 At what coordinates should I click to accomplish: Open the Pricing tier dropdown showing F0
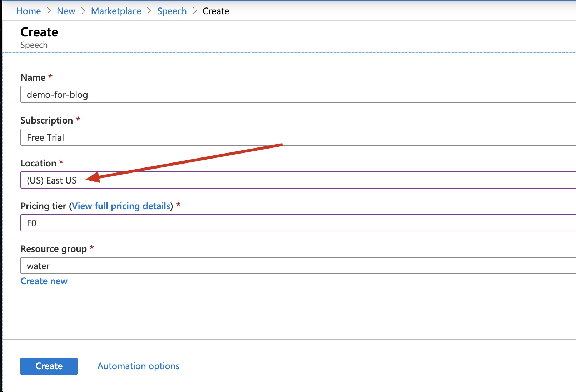tap(286, 223)
